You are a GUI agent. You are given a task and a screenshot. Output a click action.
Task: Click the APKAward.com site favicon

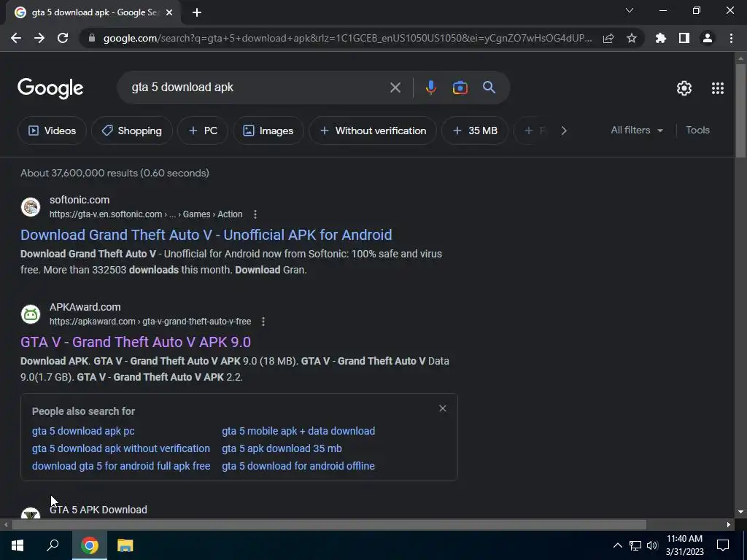tap(31, 314)
